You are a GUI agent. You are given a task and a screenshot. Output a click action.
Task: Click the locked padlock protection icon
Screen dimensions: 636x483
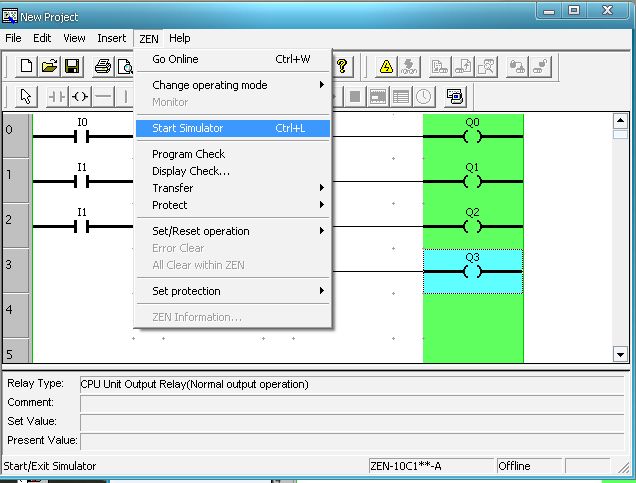[x=517, y=66]
